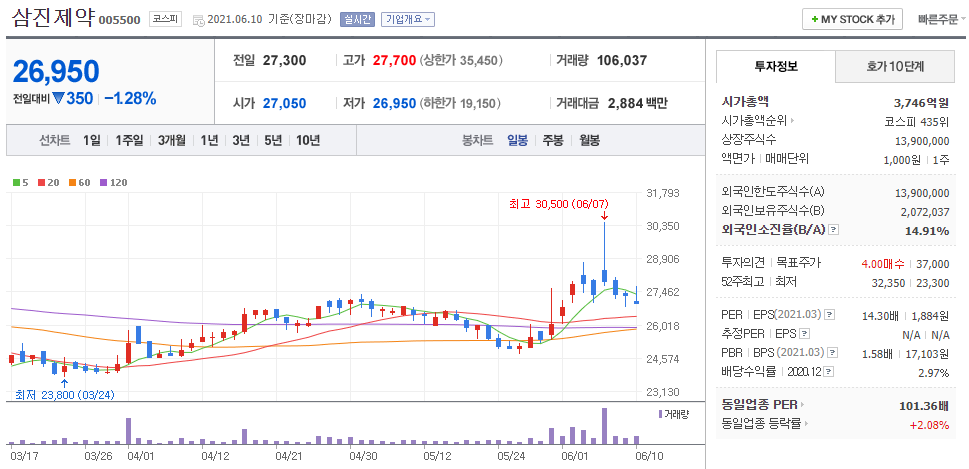Image resolution: width=969 pixels, height=469 pixels.
Task: Click the 거래대금 value 2,884 백만
Action: pyautogui.click(x=638, y=103)
